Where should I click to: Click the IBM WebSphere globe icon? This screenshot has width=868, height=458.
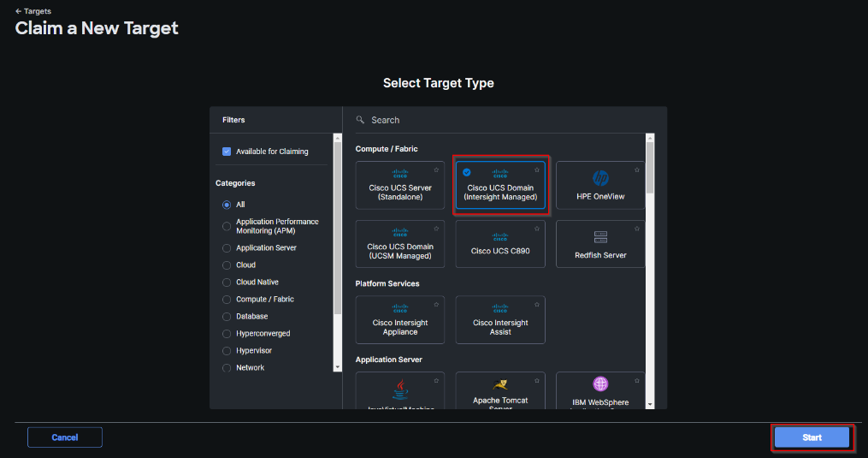(600, 384)
